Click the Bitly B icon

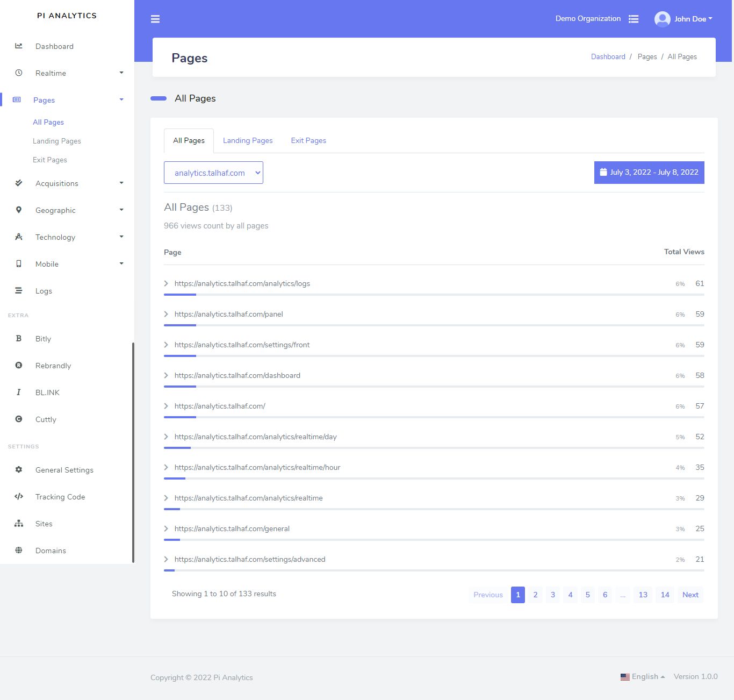coord(19,339)
